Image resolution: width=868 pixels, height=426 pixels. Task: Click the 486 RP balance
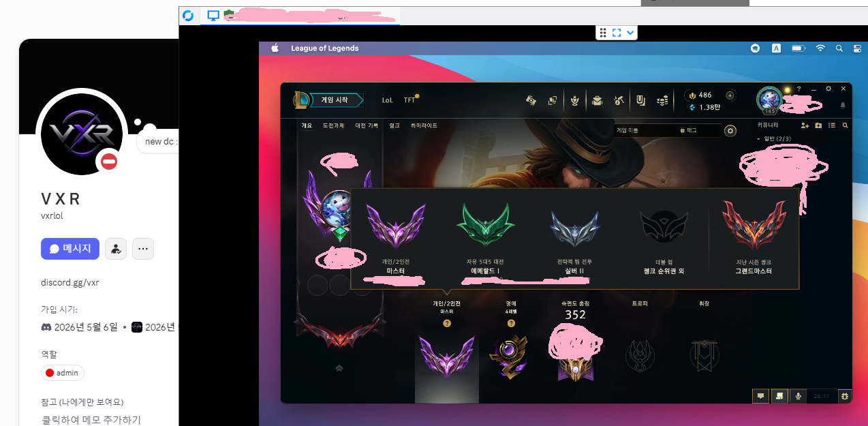click(x=700, y=95)
